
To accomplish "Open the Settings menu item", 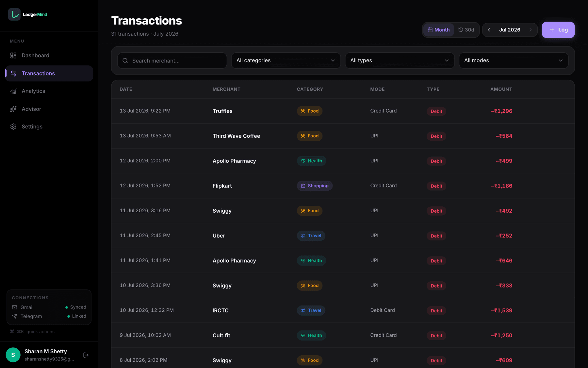I will (49, 127).
